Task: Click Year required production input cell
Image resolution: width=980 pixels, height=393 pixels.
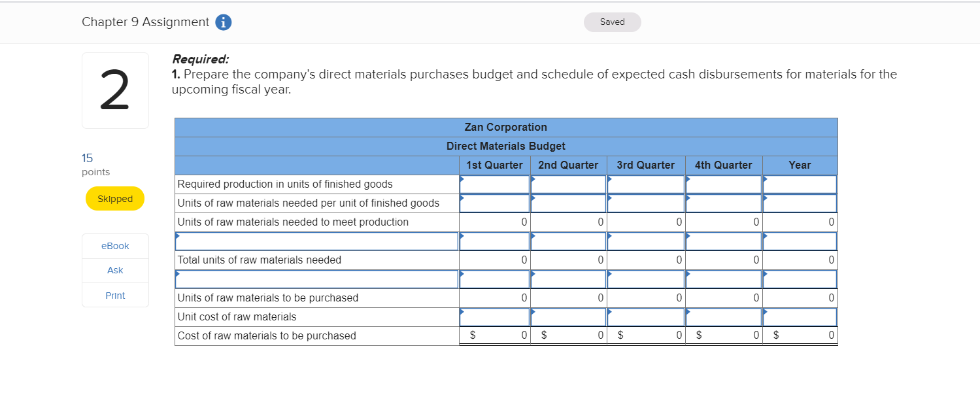Action: tap(800, 184)
